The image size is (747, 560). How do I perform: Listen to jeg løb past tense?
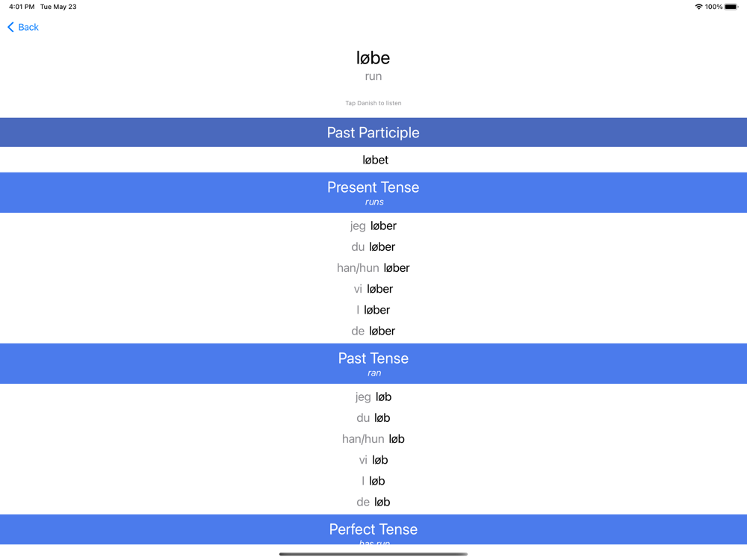(x=373, y=396)
